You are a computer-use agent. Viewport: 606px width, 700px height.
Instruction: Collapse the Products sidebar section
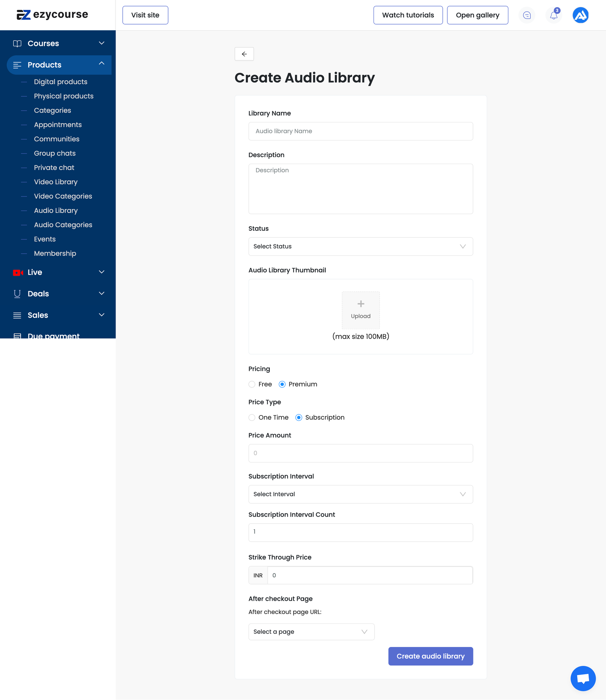(x=102, y=64)
